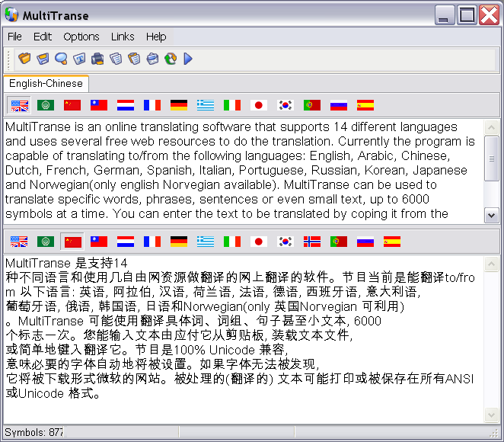Choose English flag in target language row
Screen dimensions: 504x442
click(19, 242)
